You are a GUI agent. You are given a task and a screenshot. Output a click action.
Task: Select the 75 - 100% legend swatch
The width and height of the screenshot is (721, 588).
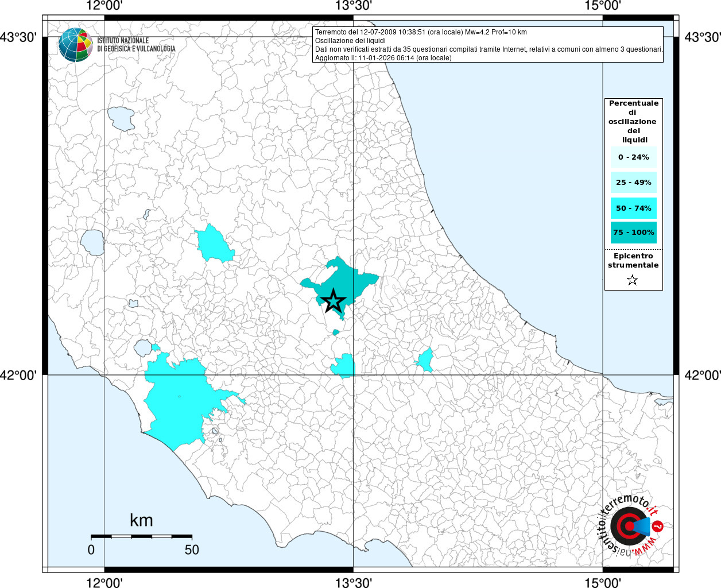[633, 233]
